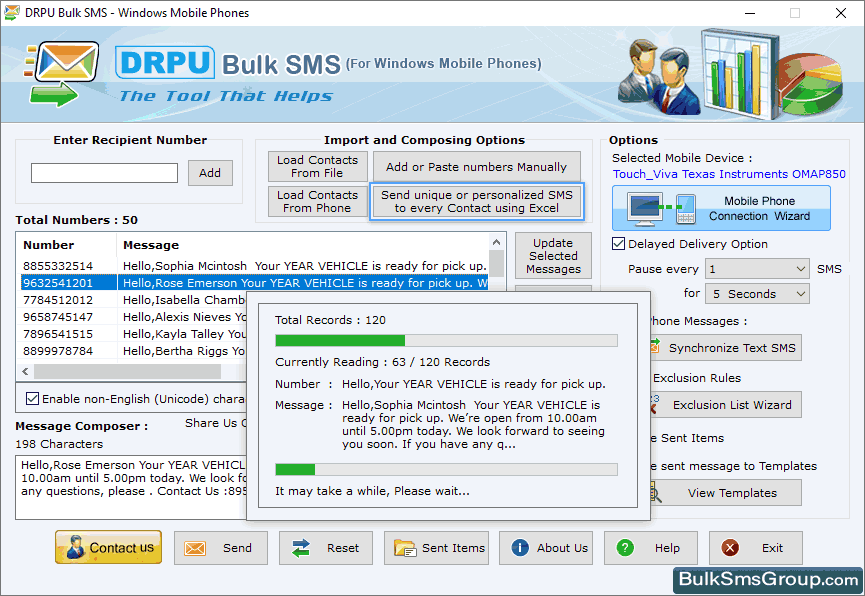The height and width of the screenshot is (596, 865).
Task: Click Load Contacts From File
Action: (317, 166)
